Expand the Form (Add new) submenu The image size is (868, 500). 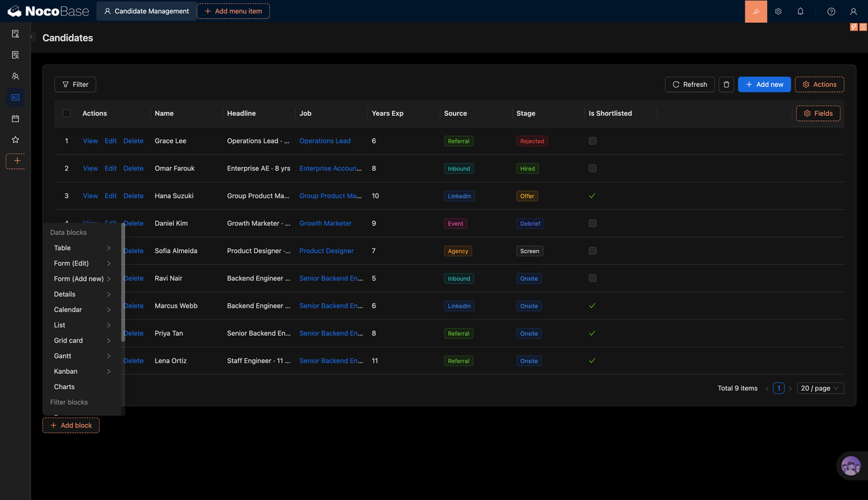tap(82, 279)
